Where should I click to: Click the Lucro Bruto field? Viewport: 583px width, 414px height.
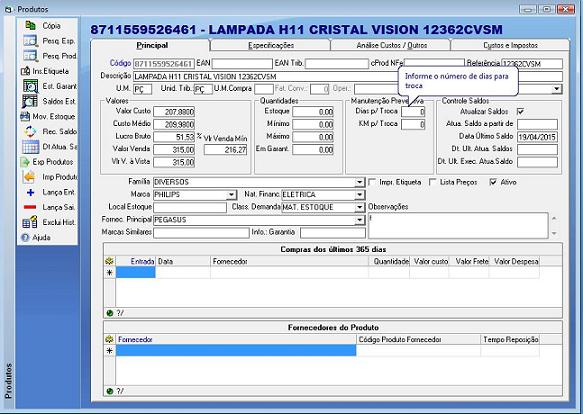click(x=174, y=137)
